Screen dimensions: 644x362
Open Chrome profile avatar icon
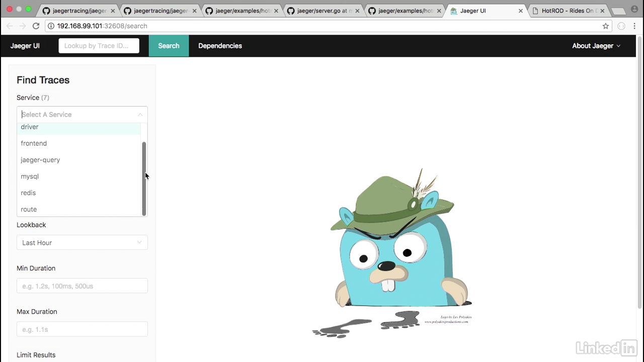pos(634,10)
